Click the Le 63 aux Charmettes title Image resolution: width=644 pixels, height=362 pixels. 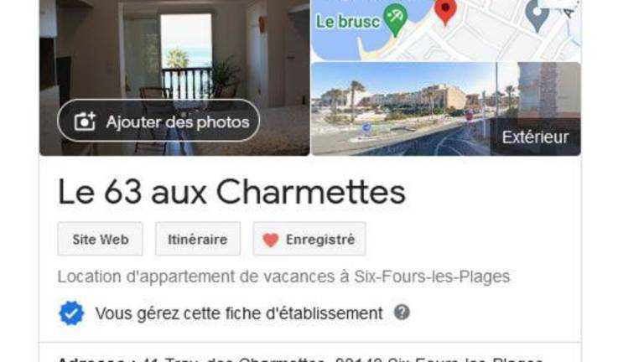(231, 192)
